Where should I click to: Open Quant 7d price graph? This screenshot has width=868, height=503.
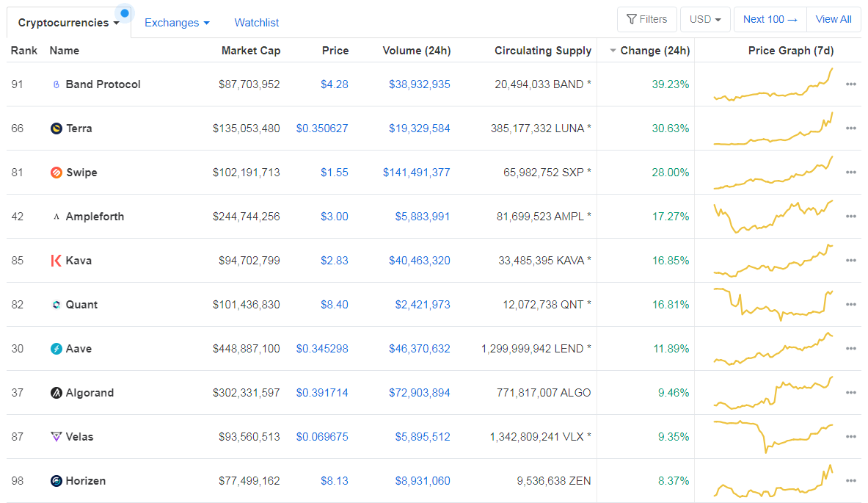pos(773,305)
